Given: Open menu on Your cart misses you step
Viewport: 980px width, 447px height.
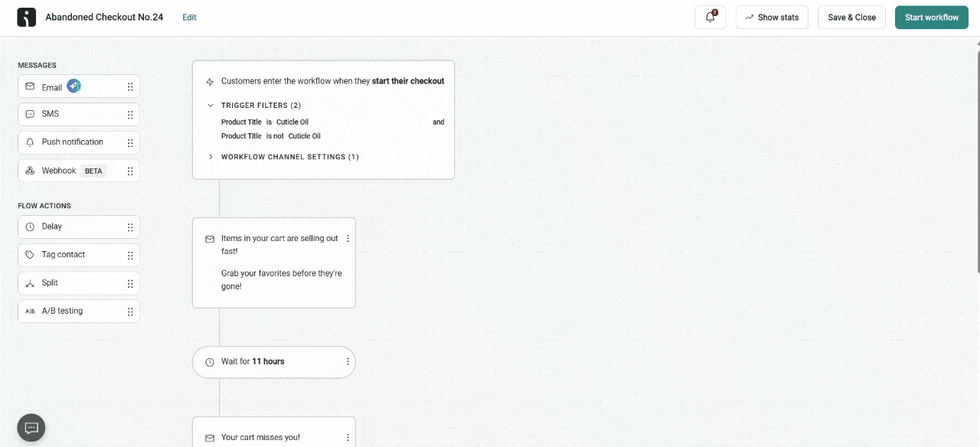Looking at the screenshot, I should [348, 438].
